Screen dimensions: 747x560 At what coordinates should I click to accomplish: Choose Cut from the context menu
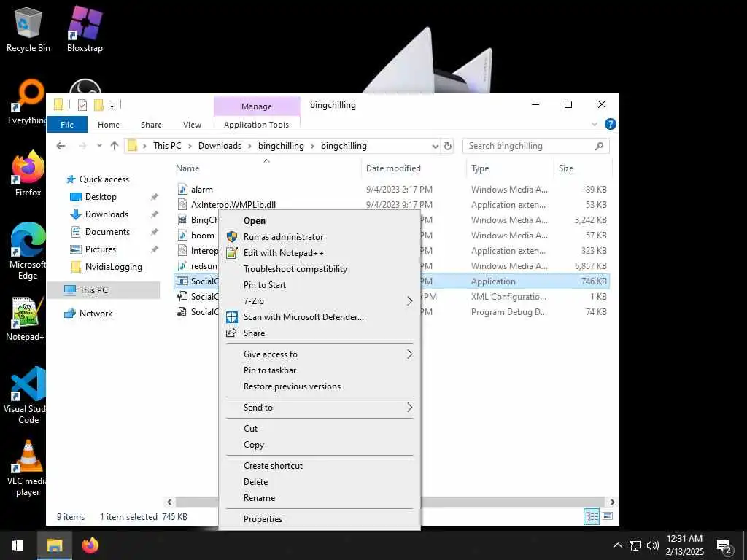click(x=320, y=429)
